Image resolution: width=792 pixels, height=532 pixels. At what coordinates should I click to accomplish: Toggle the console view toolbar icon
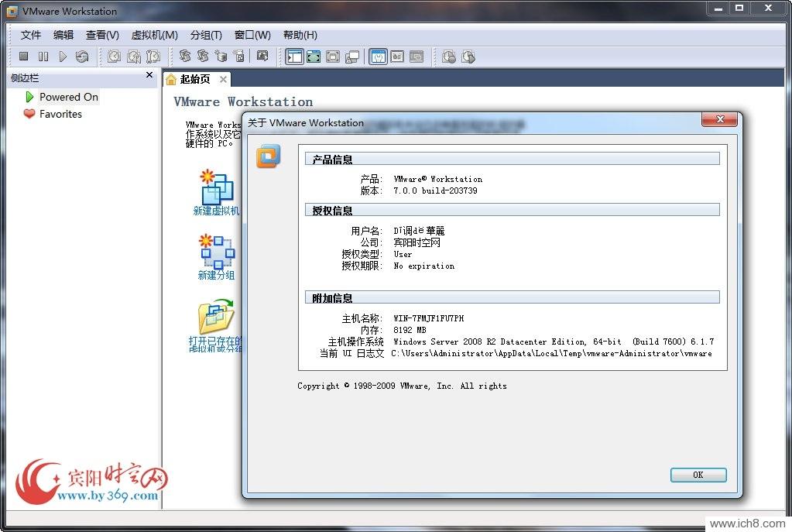[417, 57]
